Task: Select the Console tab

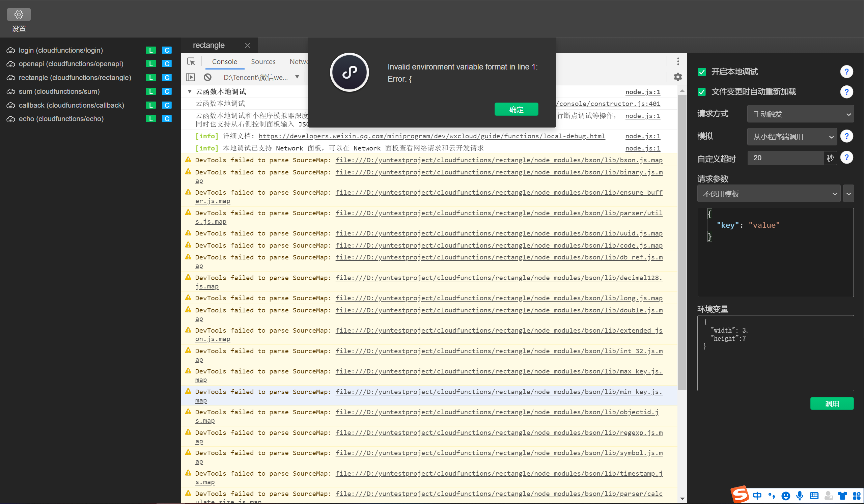Action: tap(224, 62)
